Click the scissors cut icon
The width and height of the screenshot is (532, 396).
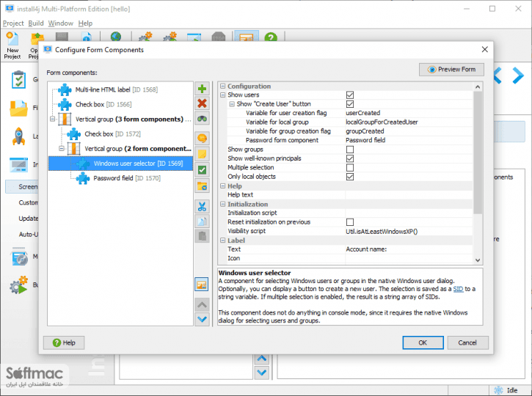click(203, 207)
